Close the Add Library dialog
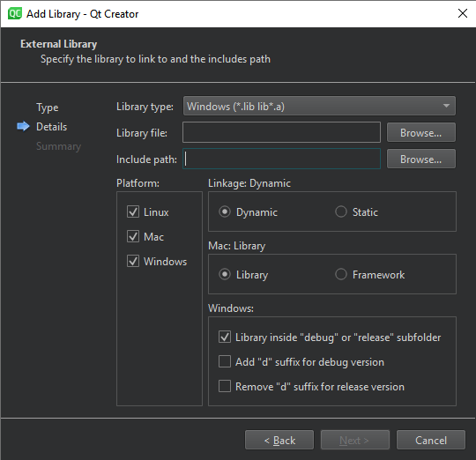This screenshot has width=476, height=460. (x=463, y=13)
